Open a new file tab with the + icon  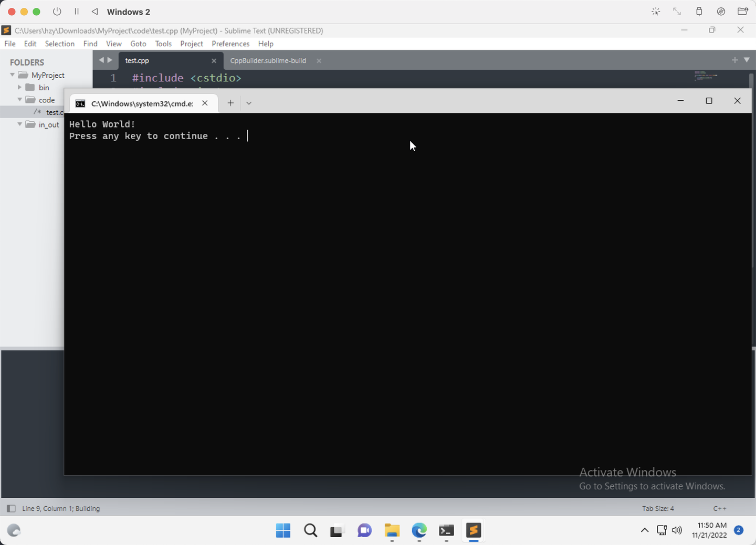734,60
